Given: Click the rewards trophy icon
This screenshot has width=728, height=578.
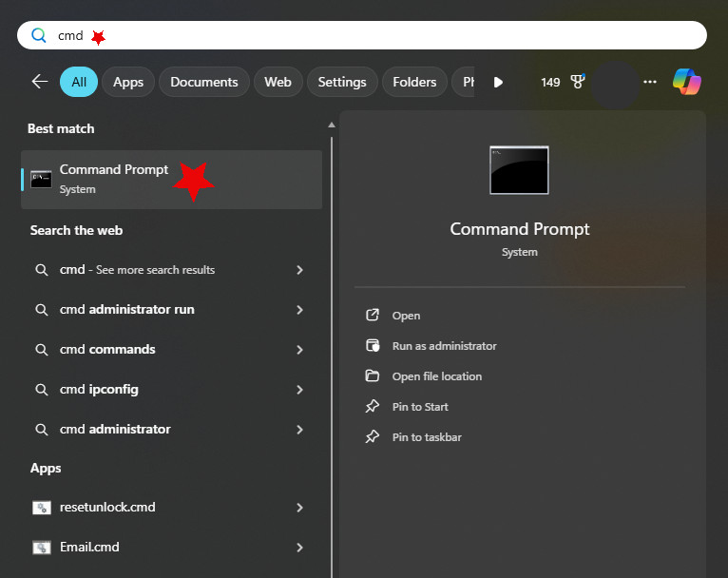Looking at the screenshot, I should point(578,82).
